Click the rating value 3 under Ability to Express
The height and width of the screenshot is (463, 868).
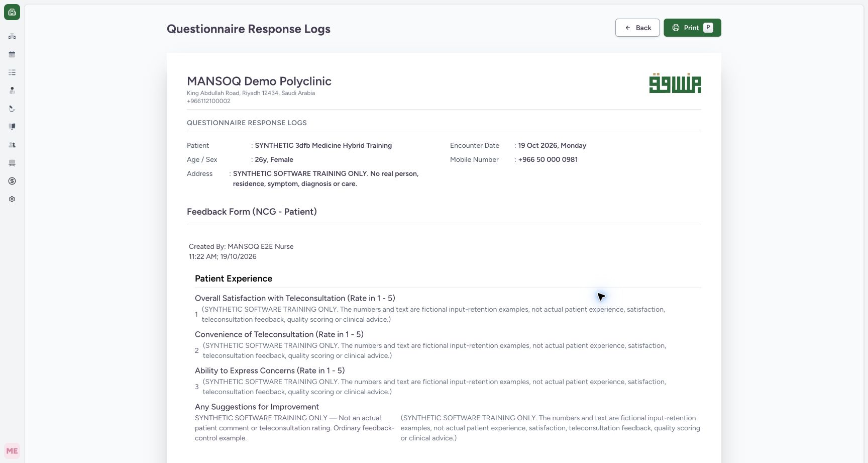(197, 387)
